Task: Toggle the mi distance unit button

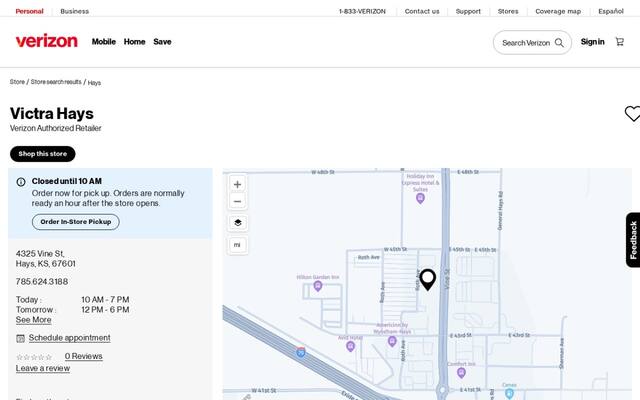Action: [237, 245]
